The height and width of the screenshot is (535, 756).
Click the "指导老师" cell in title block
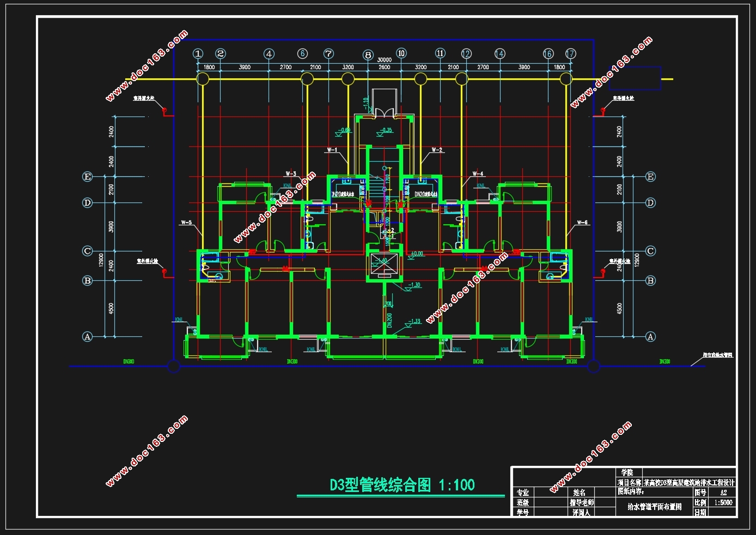click(582, 502)
